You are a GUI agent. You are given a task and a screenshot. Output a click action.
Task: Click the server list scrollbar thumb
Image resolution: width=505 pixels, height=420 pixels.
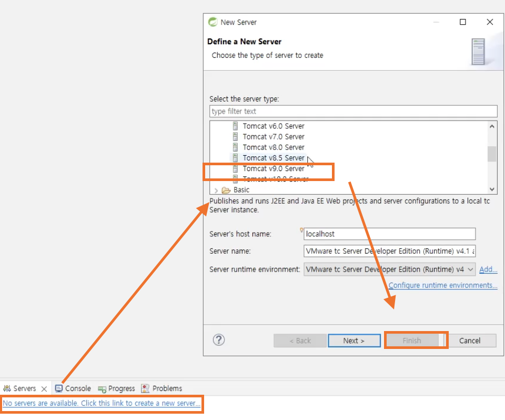point(492,154)
